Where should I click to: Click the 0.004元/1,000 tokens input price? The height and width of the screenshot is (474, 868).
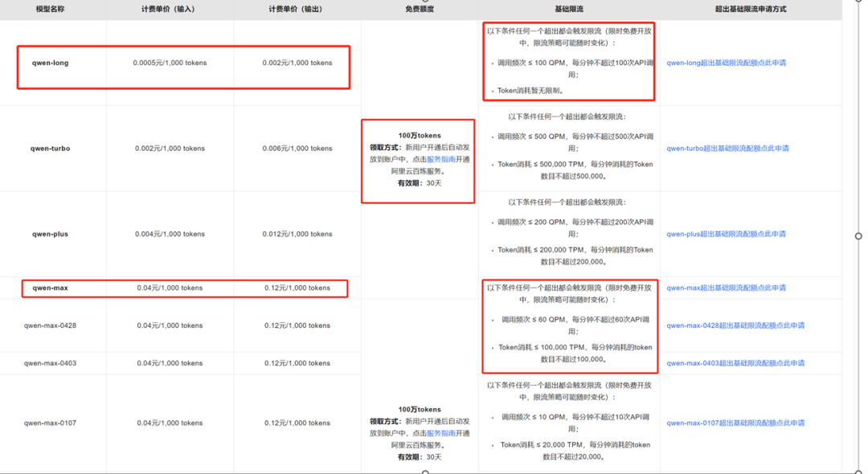tap(170, 235)
